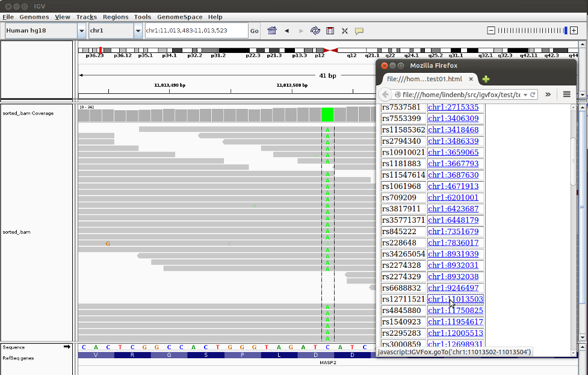Follow link chr1:3486339
Image resolution: width=588 pixels, height=375 pixels.
tap(453, 141)
